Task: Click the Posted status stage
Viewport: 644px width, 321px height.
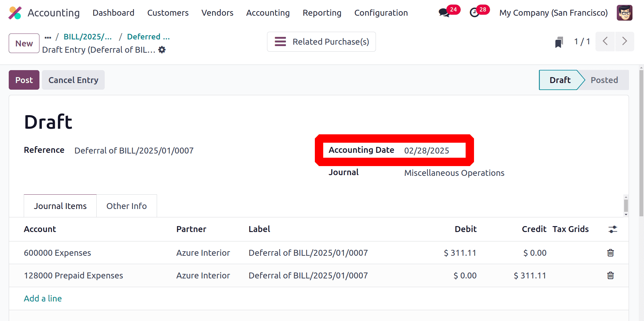Action: 604,80
